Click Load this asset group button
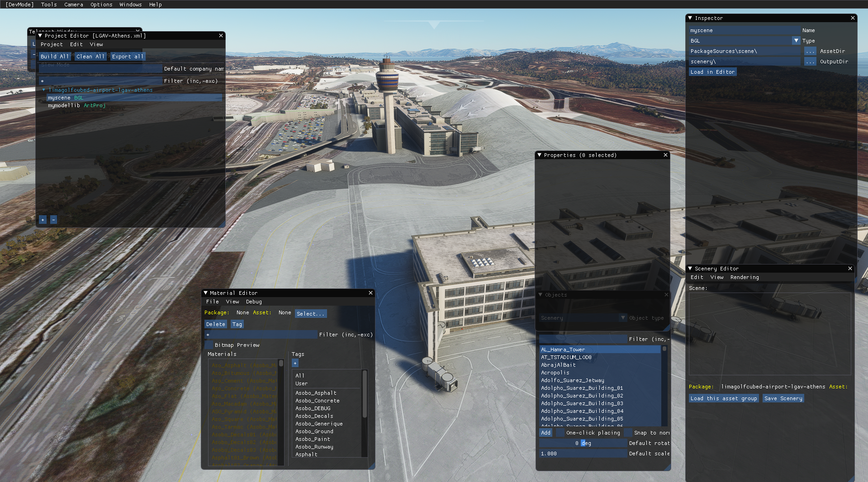 [x=724, y=398]
